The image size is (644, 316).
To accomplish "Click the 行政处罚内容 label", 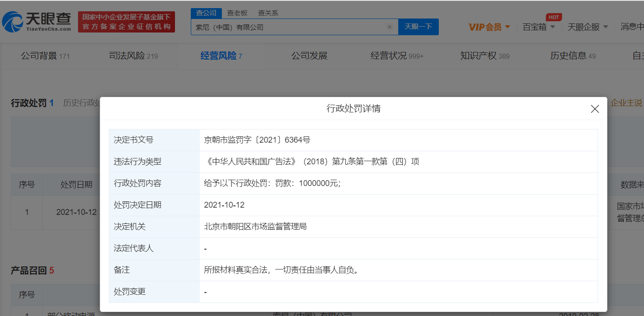I will coord(138,183).
